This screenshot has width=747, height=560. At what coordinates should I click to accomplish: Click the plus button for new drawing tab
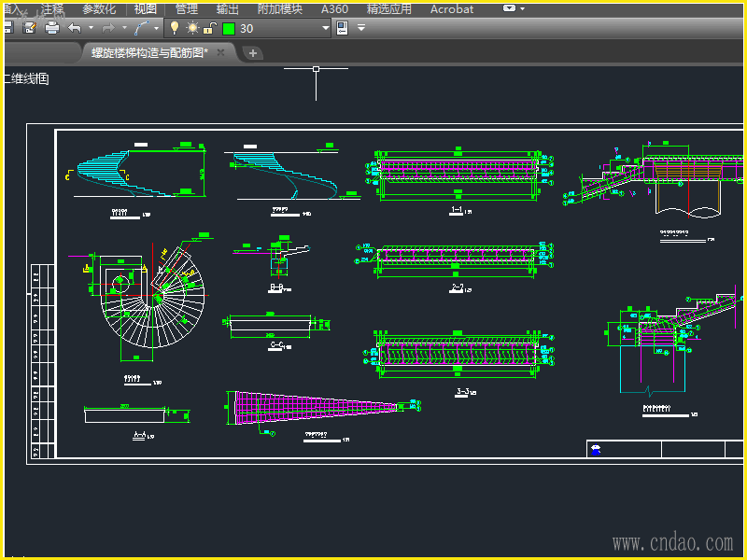pos(252,53)
